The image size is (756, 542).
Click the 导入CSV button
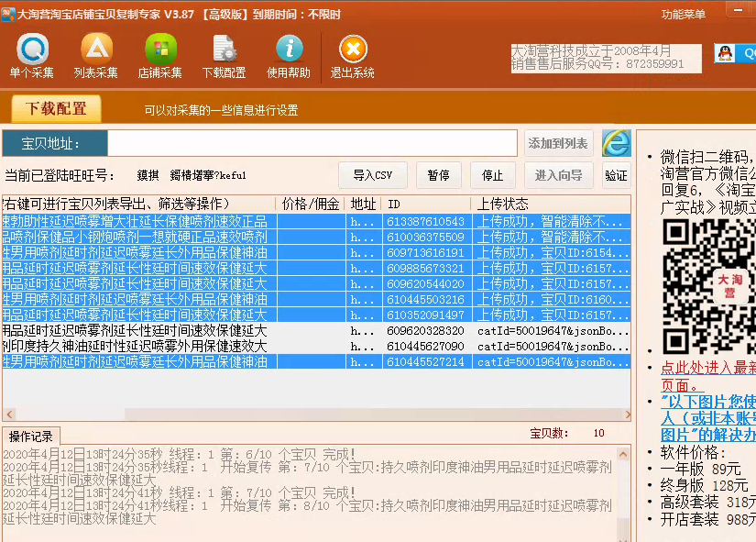pos(373,175)
